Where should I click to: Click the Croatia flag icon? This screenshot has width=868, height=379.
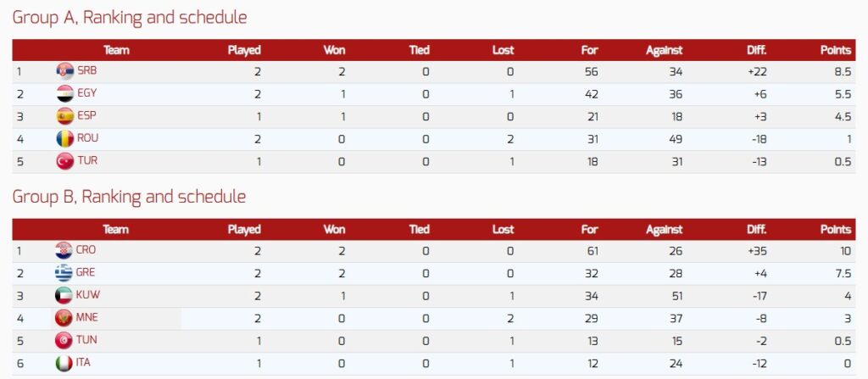click(64, 251)
